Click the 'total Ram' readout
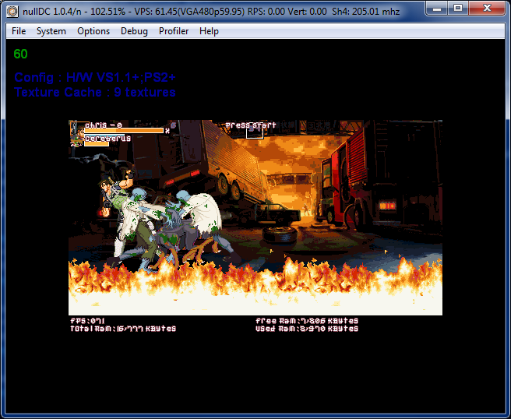The width and height of the screenshot is (532, 419). point(123,329)
